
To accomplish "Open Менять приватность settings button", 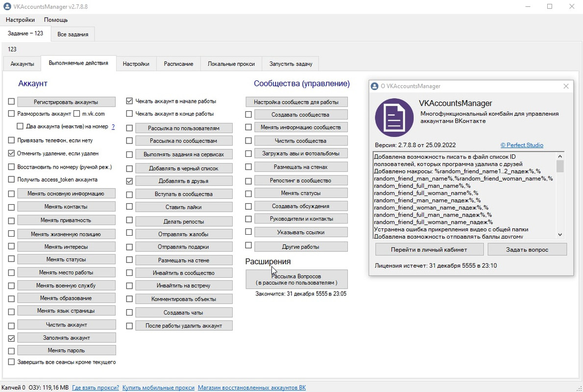I will (x=66, y=220).
